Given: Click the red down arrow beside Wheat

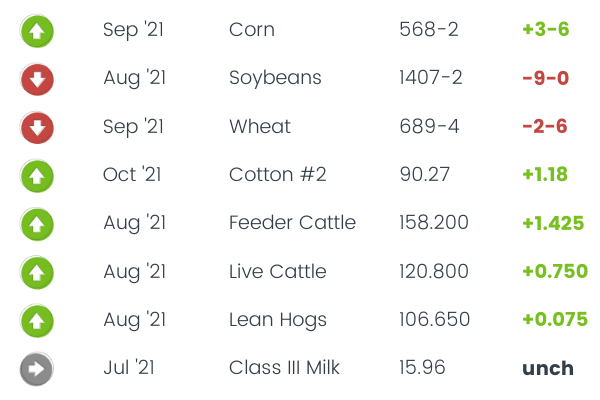Looking at the screenshot, I should (37, 127).
